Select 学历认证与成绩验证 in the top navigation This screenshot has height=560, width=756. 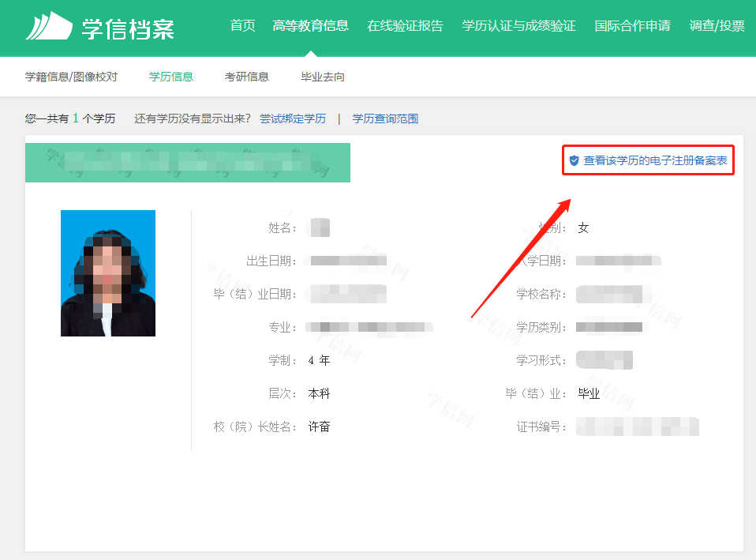click(518, 25)
